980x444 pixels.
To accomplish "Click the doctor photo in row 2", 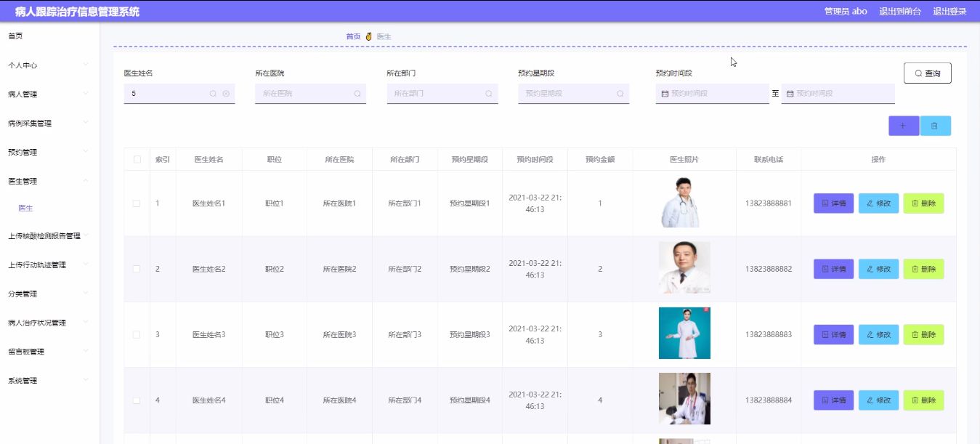I will click(684, 267).
